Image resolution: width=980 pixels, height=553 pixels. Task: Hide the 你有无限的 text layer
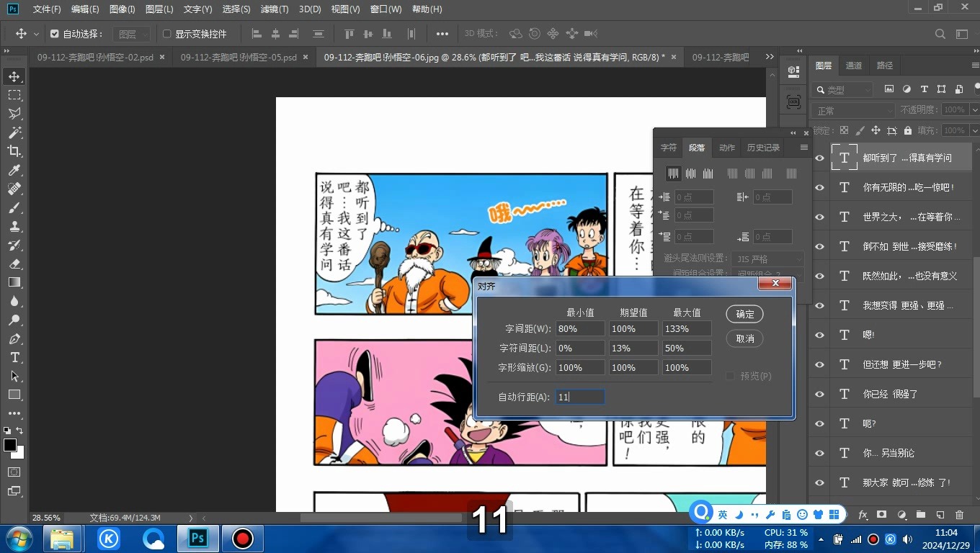click(819, 187)
